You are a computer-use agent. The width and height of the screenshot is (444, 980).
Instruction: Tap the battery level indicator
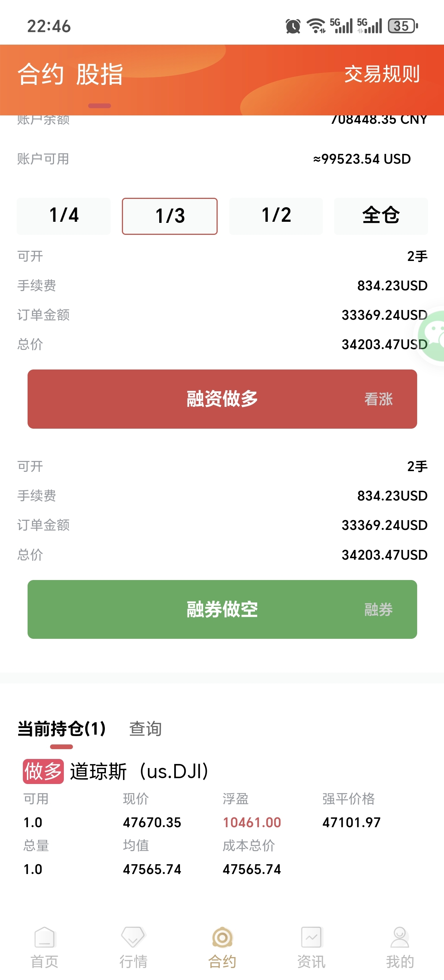coord(402,26)
